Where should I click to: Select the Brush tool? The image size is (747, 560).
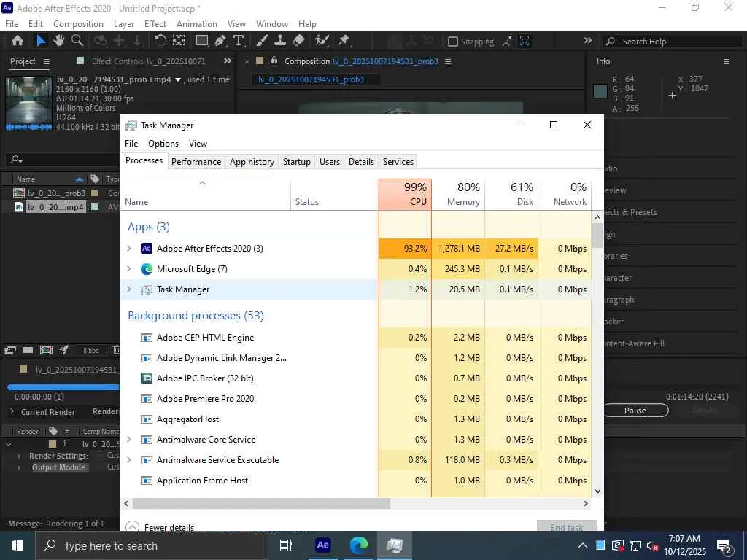pos(262,41)
